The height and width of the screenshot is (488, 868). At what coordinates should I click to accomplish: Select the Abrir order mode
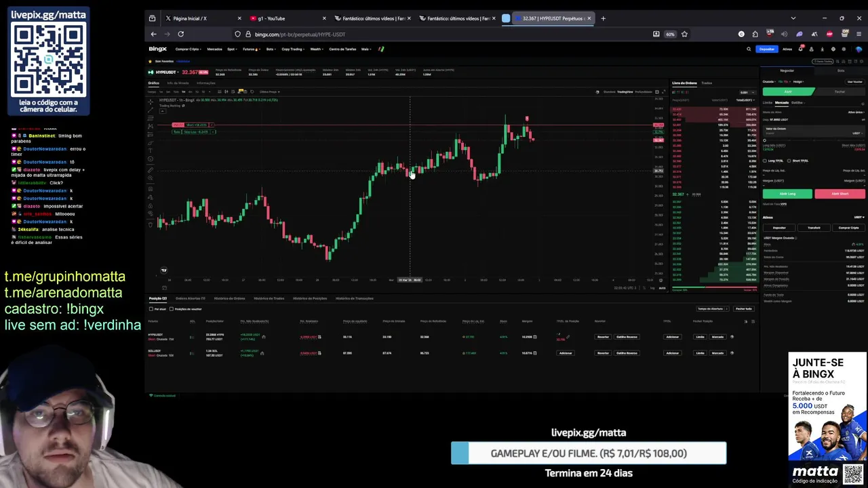coord(788,91)
